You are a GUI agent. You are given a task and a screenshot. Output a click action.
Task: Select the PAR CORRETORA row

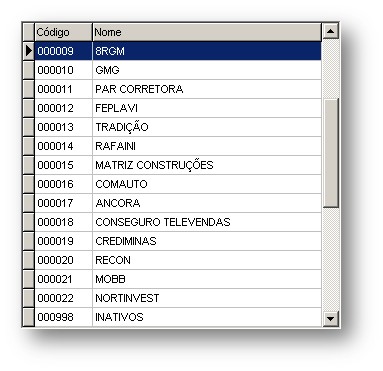coord(178,89)
